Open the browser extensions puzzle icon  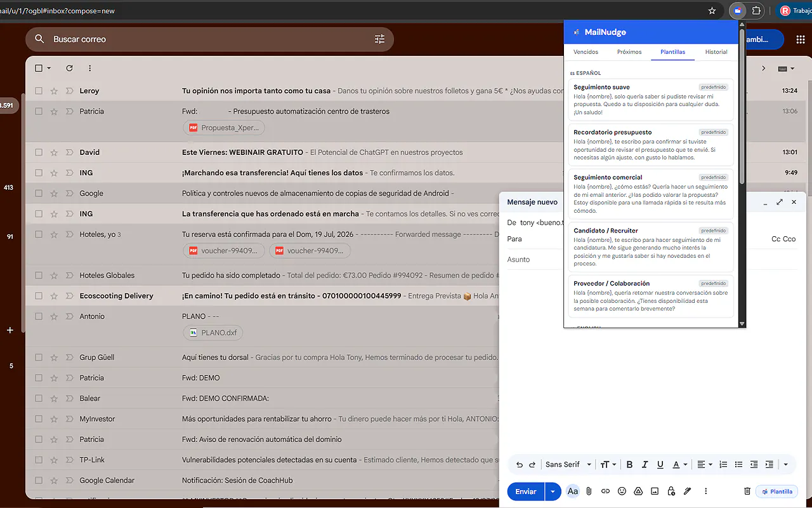tap(756, 11)
